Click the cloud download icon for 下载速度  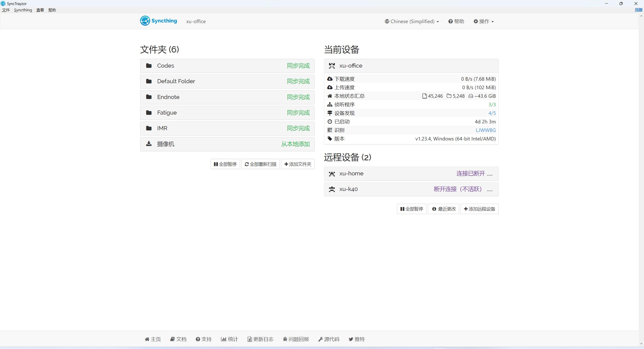330,79
